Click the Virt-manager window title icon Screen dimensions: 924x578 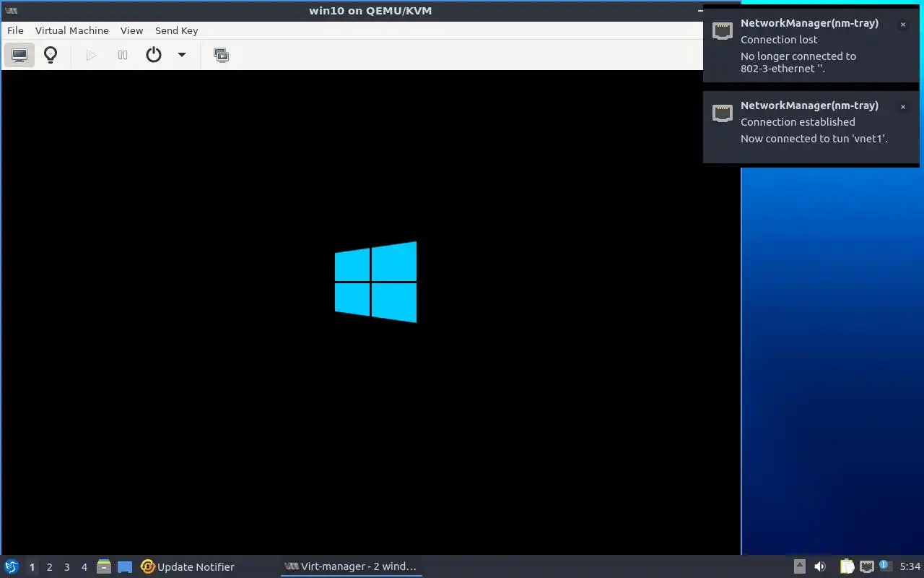(11, 11)
